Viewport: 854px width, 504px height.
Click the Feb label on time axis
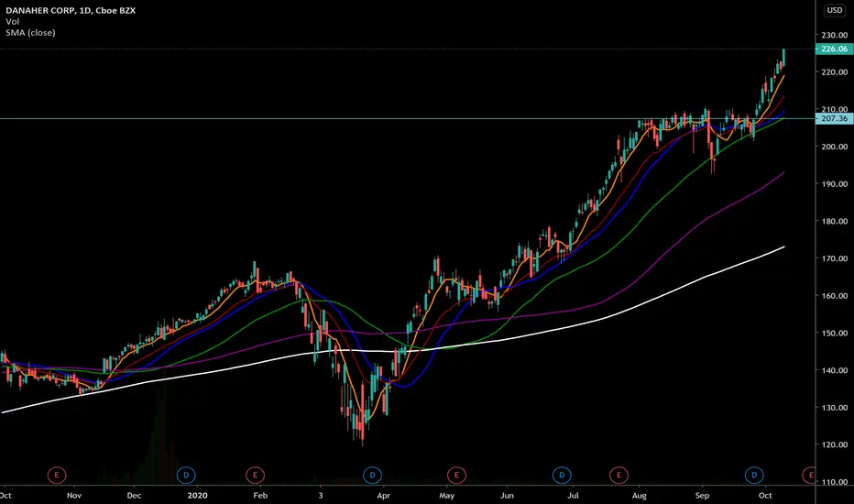(x=260, y=495)
